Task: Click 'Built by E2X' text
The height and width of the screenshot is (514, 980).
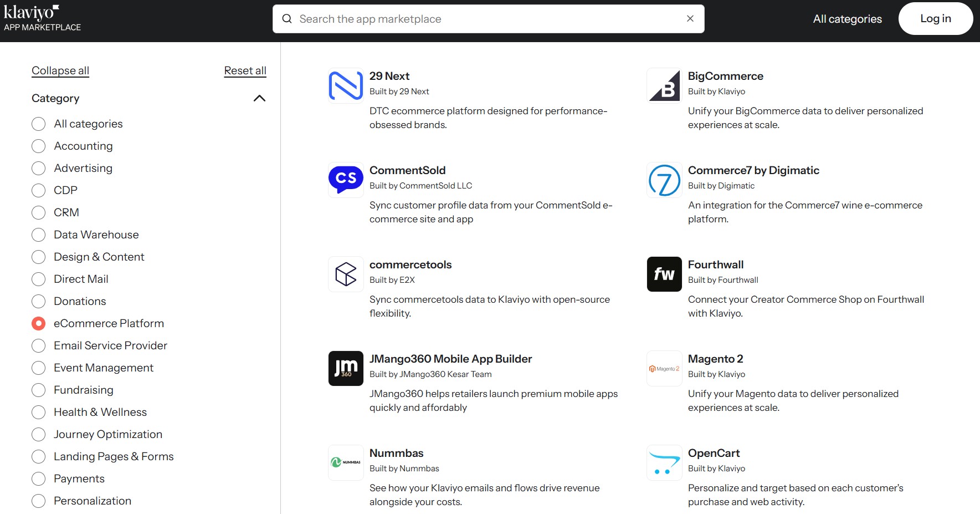Action: click(392, 280)
